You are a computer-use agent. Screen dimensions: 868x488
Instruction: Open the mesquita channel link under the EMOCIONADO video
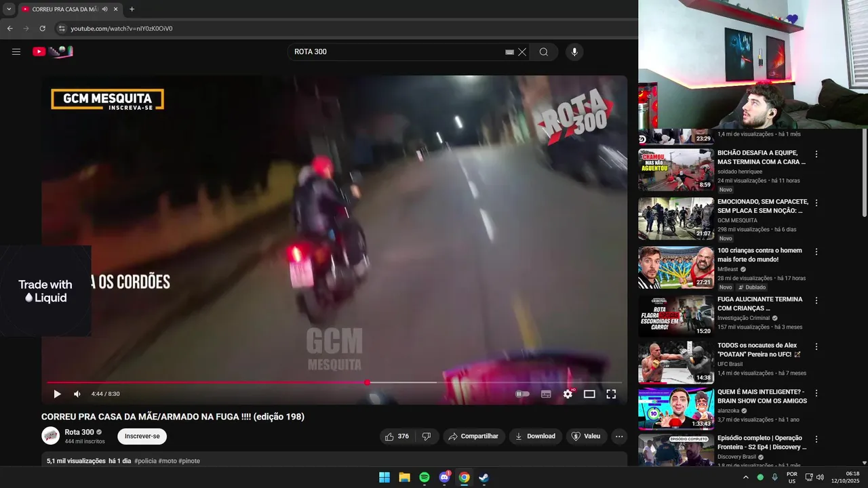click(737, 220)
